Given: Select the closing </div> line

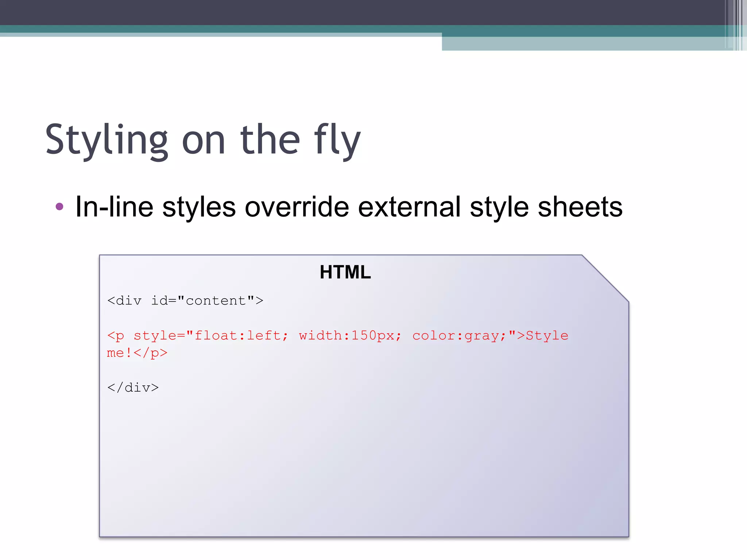Looking at the screenshot, I should pyautogui.click(x=133, y=388).
